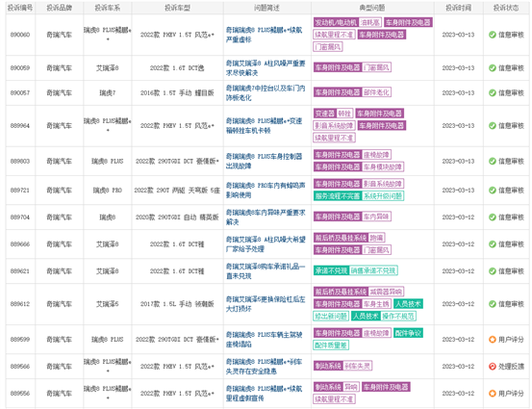Click the 投诉编号 column header
The width and height of the screenshot is (532, 409).
(x=20, y=8)
